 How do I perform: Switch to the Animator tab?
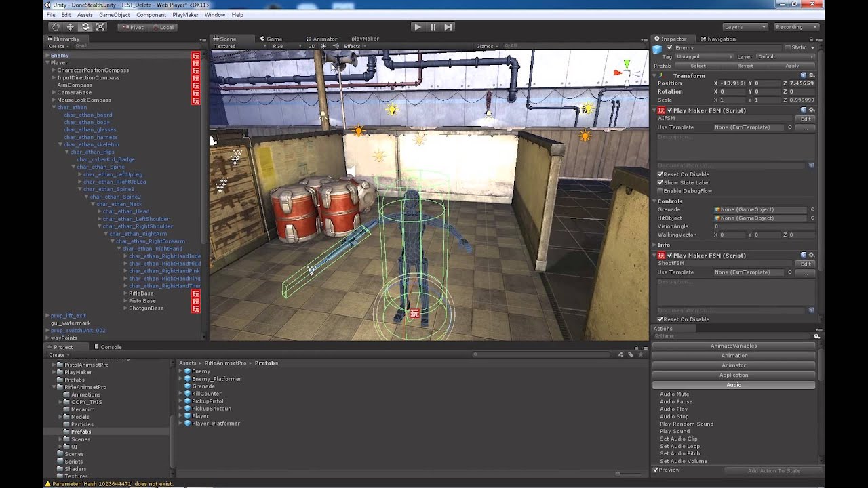click(x=321, y=39)
